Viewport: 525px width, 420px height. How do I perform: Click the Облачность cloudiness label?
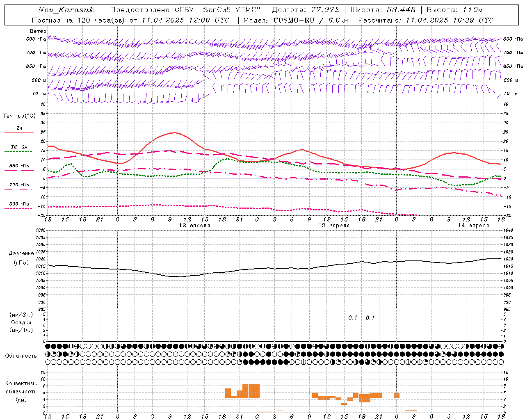tap(21, 356)
